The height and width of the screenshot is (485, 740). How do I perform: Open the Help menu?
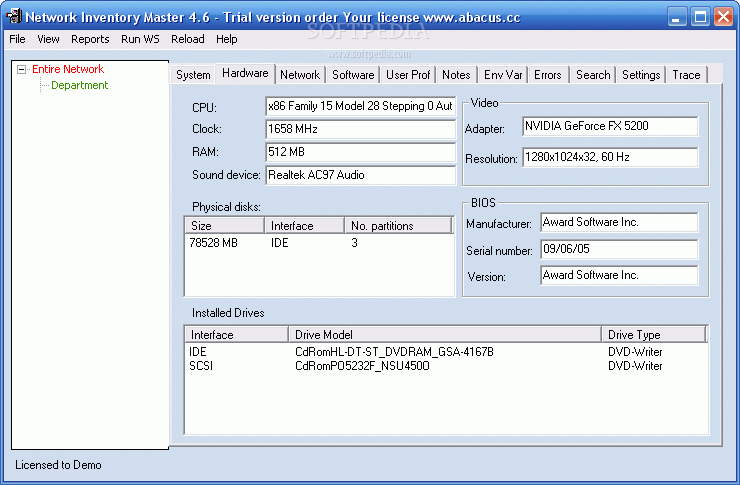[227, 39]
